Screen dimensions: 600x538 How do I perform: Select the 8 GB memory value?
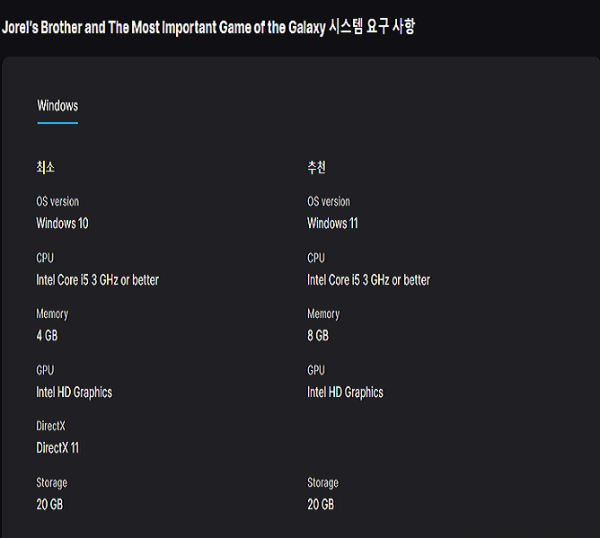click(x=318, y=336)
